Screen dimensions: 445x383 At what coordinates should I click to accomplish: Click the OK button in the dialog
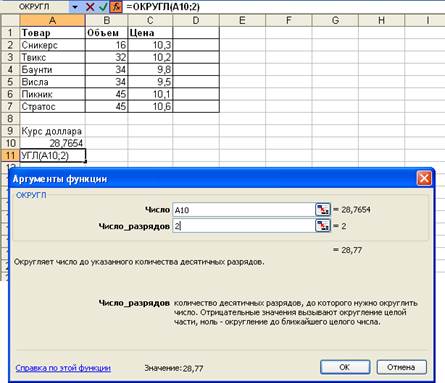click(345, 367)
